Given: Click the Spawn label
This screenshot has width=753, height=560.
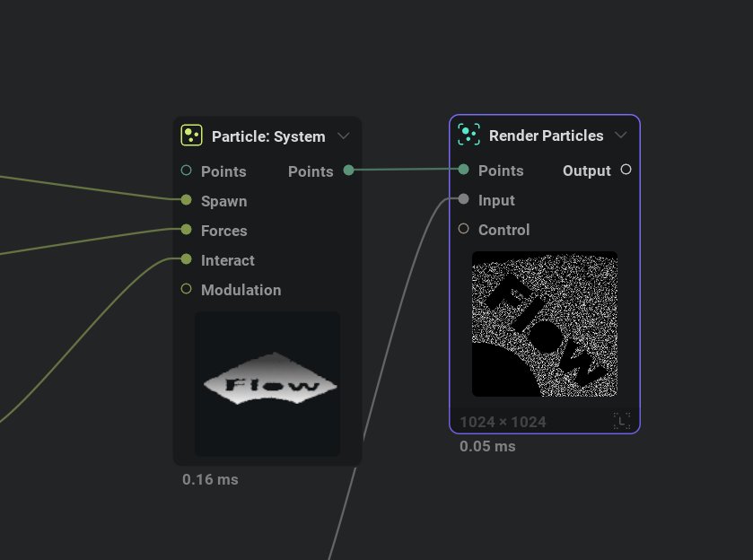Looking at the screenshot, I should tap(223, 201).
